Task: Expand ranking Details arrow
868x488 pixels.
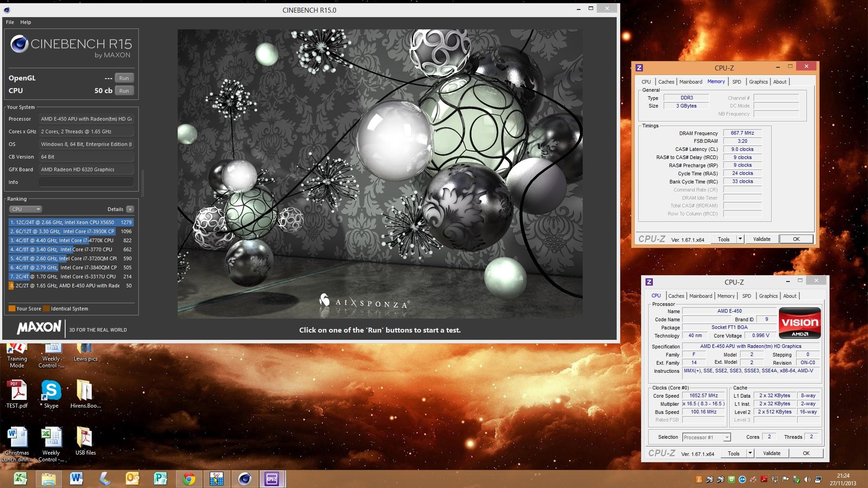Action: pyautogui.click(x=130, y=209)
